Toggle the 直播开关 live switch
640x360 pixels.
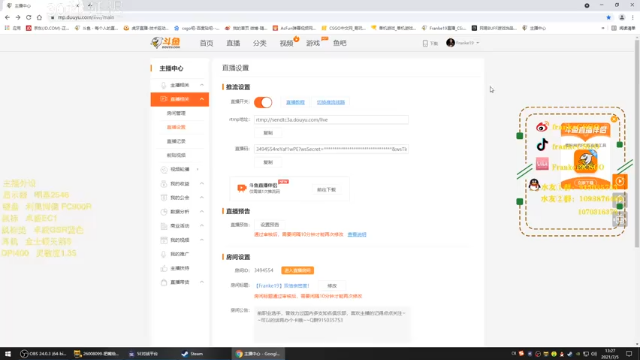click(x=263, y=102)
